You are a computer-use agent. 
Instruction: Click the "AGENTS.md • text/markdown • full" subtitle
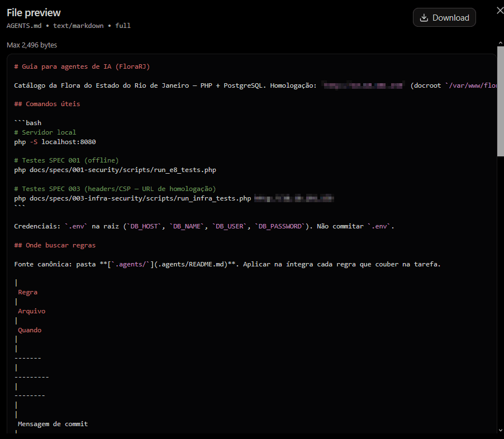[x=69, y=26]
